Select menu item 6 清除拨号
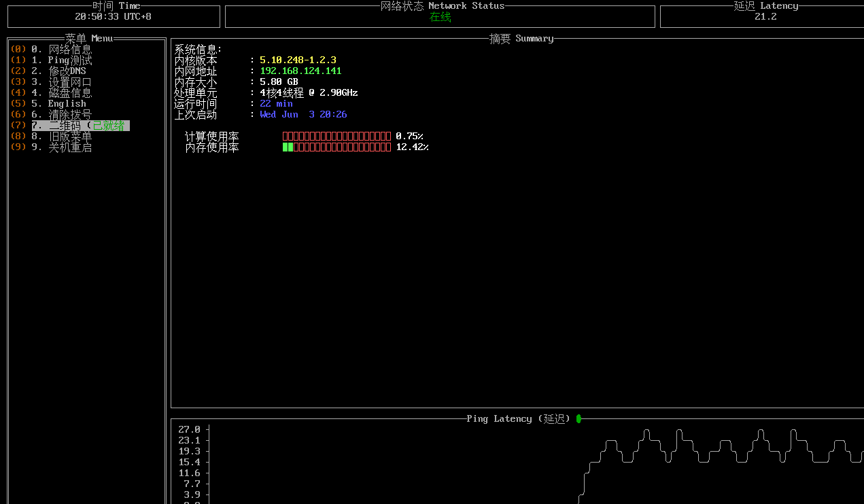864x504 pixels. [x=61, y=114]
